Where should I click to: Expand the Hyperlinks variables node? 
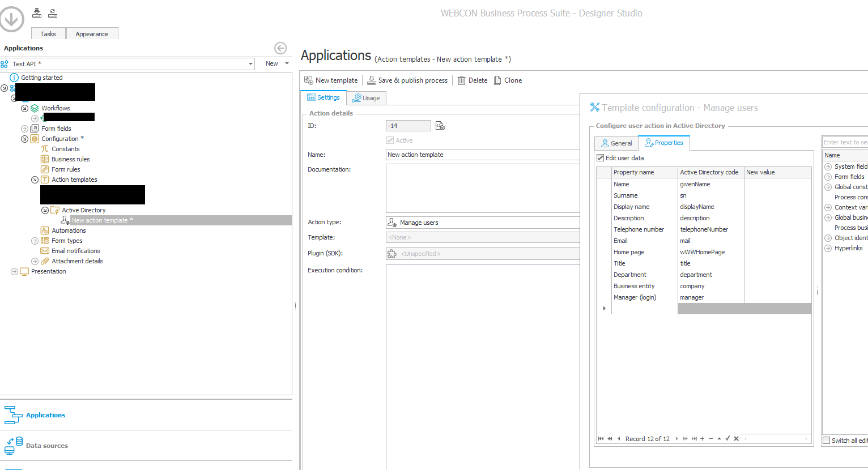pyautogui.click(x=828, y=248)
